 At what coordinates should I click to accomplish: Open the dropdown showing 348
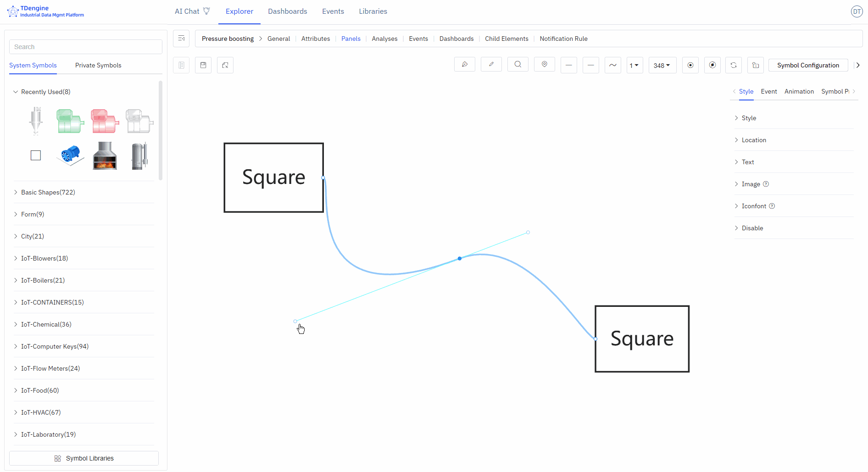662,65
